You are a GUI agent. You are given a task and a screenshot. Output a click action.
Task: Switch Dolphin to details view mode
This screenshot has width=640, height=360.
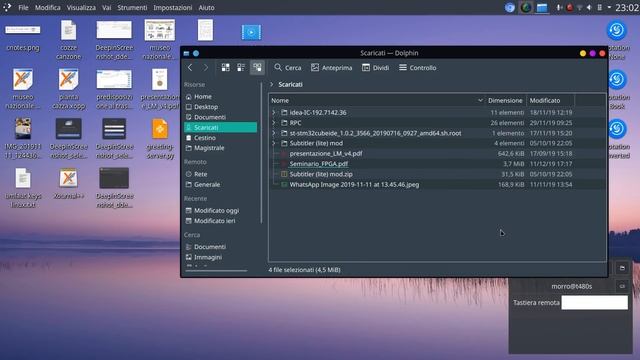click(x=257, y=68)
